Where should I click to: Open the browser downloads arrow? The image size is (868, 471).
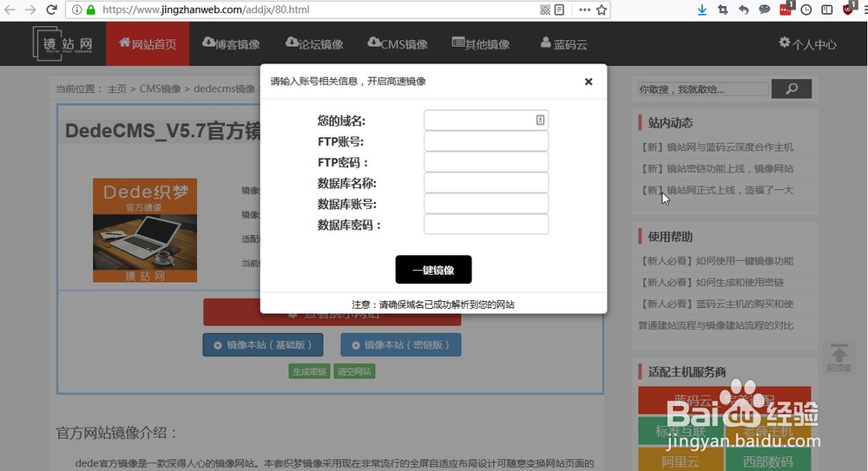[x=702, y=10]
